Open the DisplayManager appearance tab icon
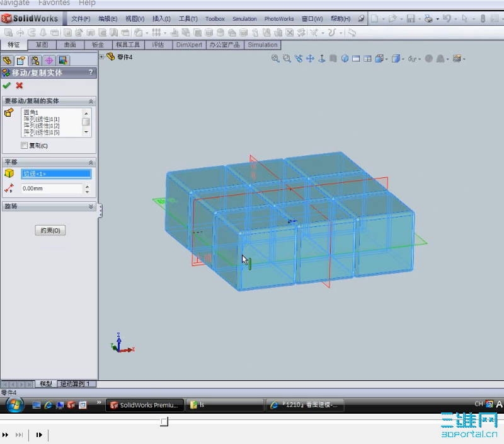The height and width of the screenshot is (444, 504). click(63, 61)
